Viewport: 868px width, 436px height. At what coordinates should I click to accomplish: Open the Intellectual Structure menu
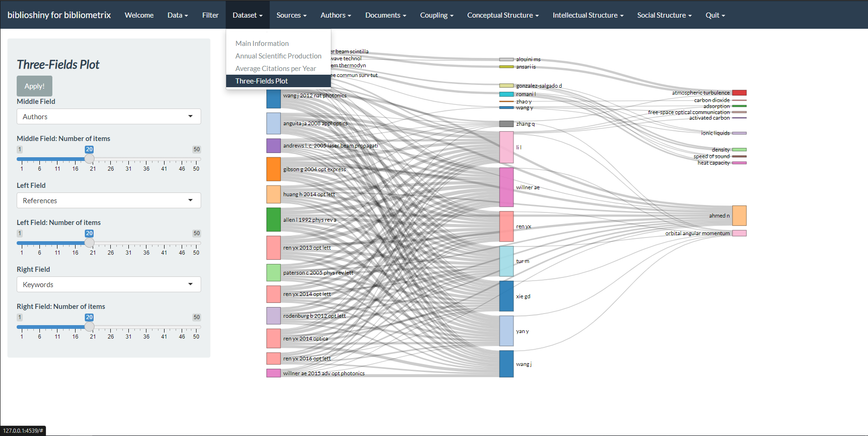pos(588,15)
